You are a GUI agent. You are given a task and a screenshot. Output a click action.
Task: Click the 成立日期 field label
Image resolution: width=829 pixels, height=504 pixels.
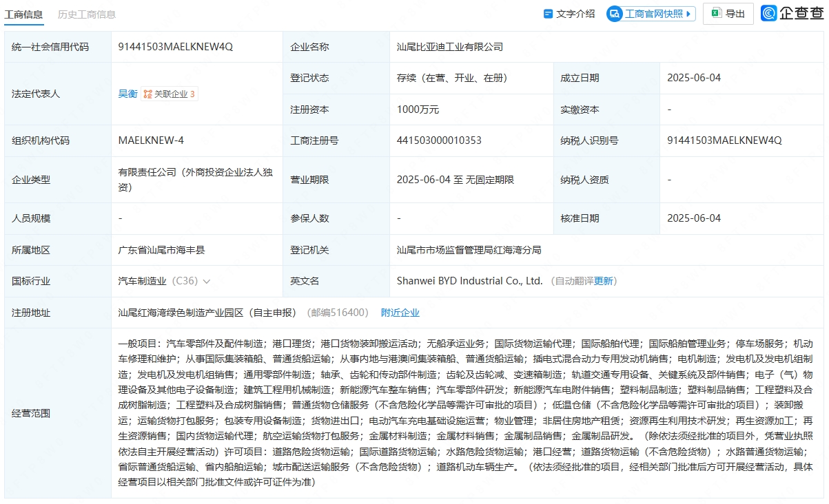(x=580, y=78)
